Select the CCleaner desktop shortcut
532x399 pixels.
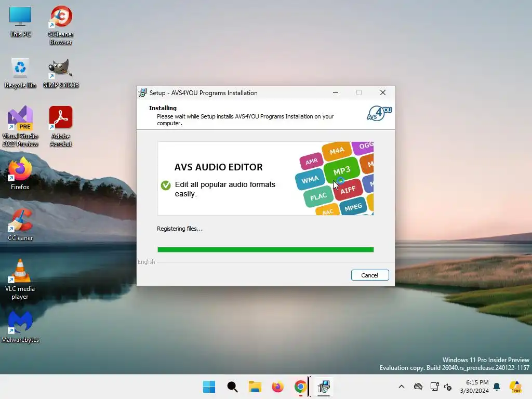20,224
